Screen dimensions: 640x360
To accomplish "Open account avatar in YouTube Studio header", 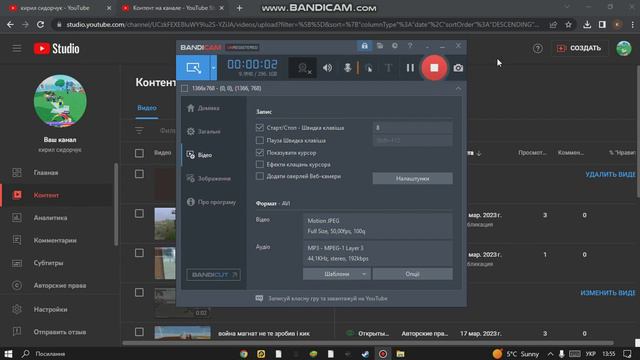I will pos(623,48).
